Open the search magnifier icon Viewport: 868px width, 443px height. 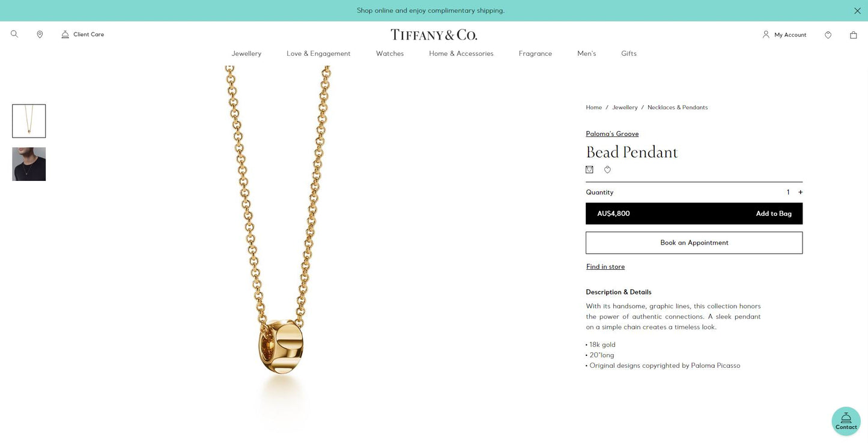(x=14, y=34)
